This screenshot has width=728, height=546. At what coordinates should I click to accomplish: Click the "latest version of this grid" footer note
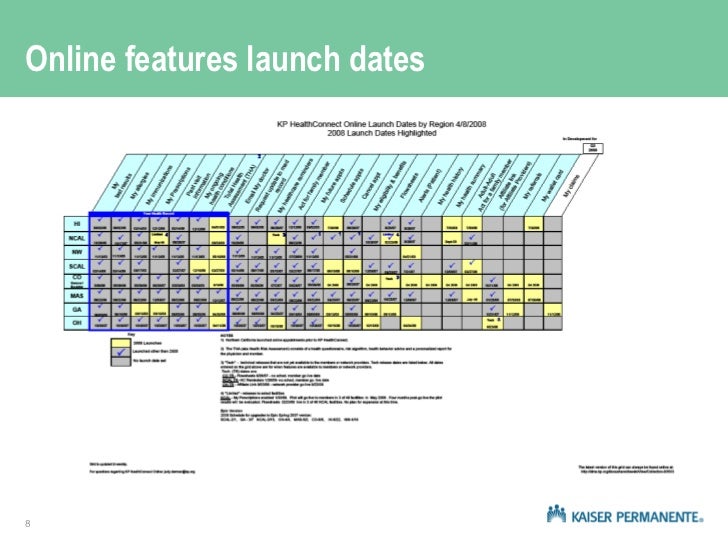point(625,469)
